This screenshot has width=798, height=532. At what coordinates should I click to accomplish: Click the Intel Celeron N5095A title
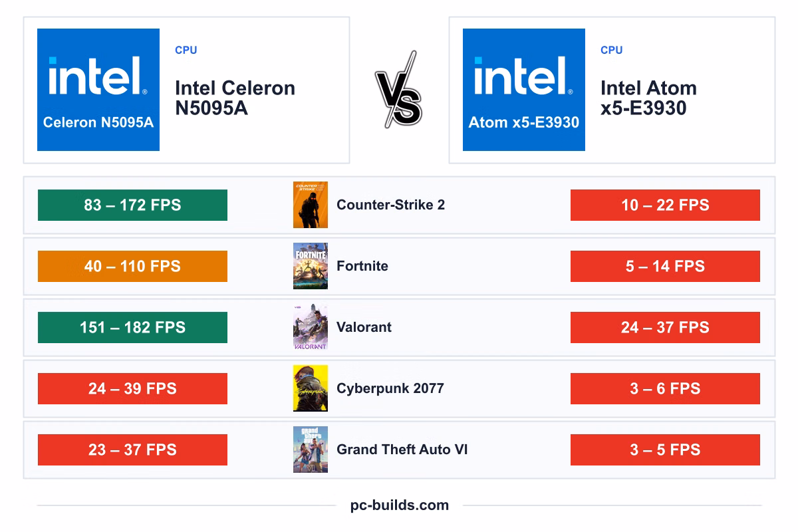click(x=235, y=98)
